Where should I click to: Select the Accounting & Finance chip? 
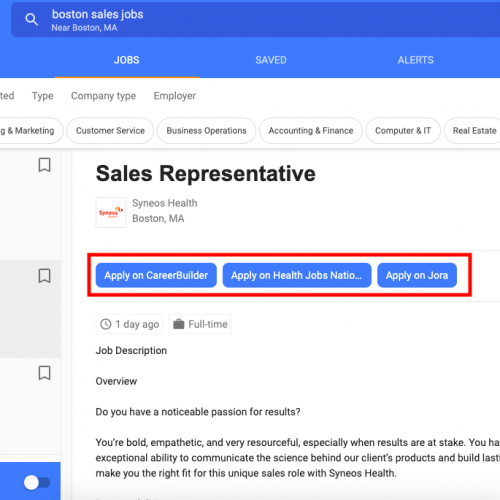[311, 131]
